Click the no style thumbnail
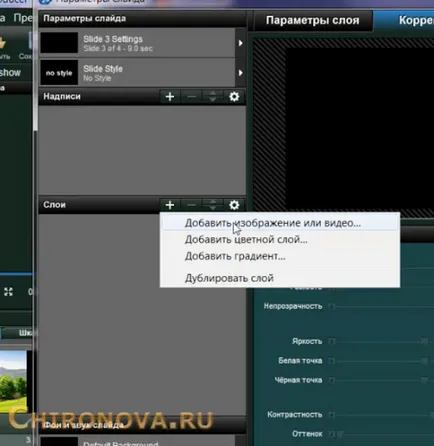 (x=59, y=73)
